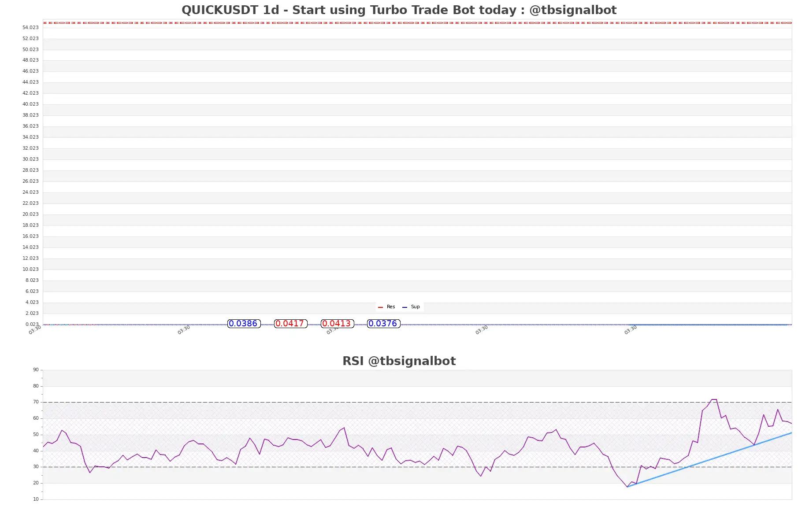Screen dimensions: 798x532
Task: Click the 26.023 price axis label
Action: pyautogui.click(x=30, y=181)
